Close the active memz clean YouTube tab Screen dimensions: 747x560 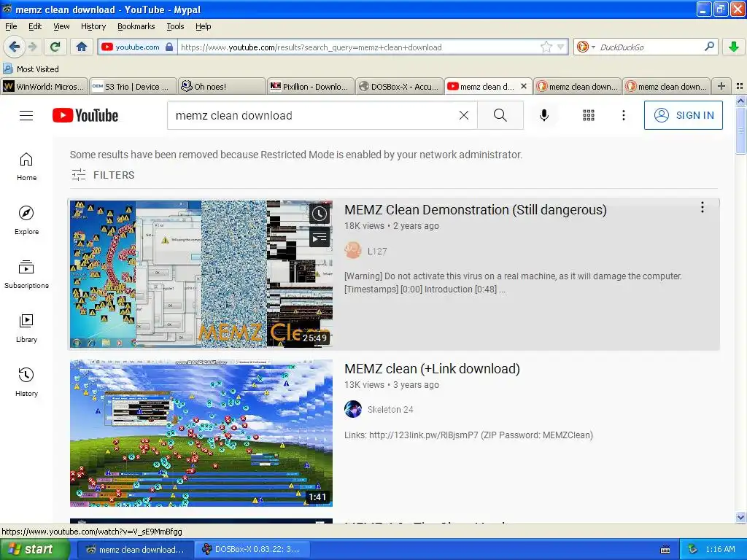coord(524,86)
